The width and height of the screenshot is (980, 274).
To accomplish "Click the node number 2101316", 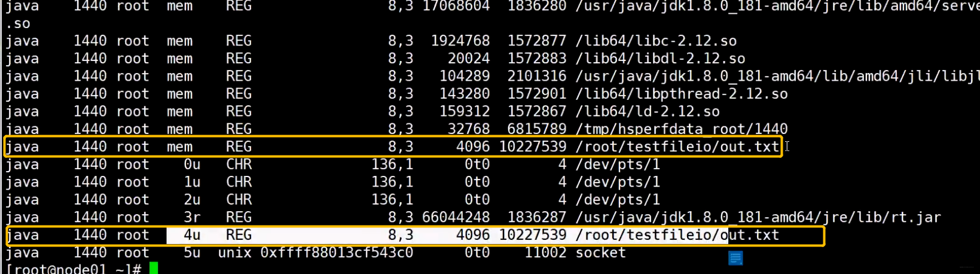I will [537, 77].
